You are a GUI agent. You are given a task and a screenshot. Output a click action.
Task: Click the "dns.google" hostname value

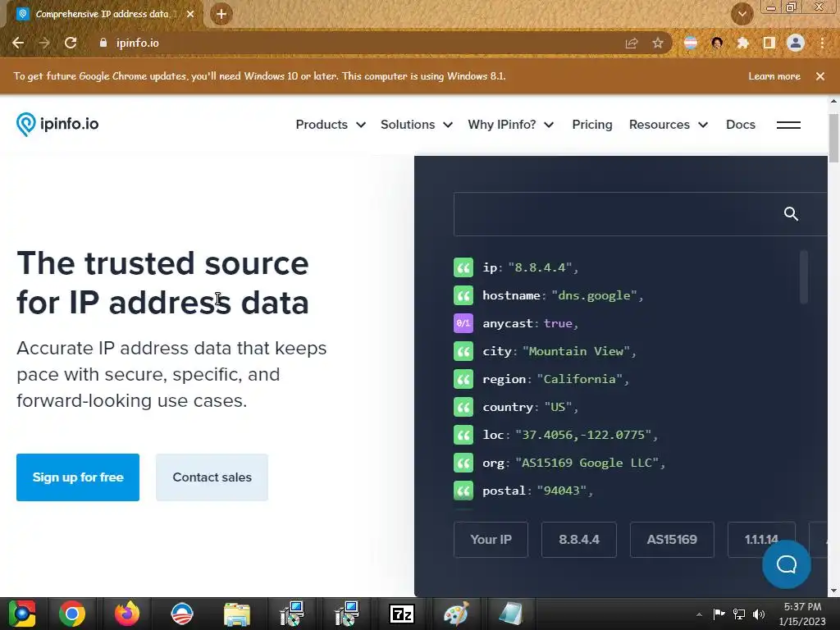click(x=594, y=295)
